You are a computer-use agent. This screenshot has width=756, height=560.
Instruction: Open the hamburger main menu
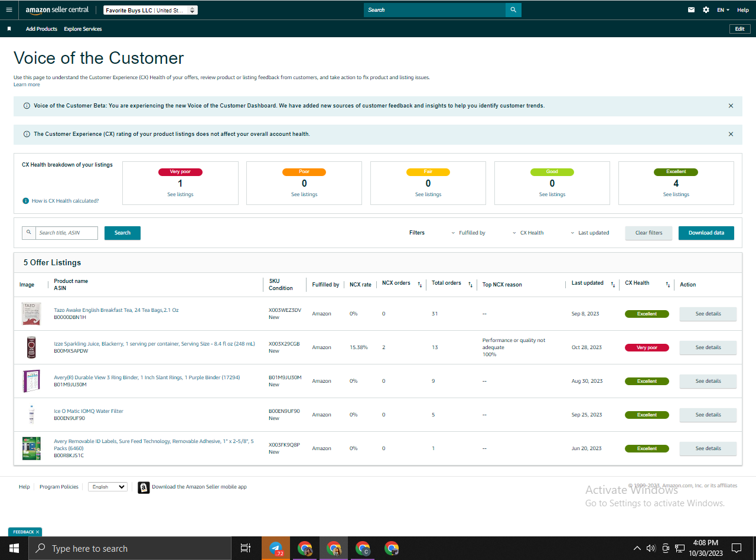point(9,10)
